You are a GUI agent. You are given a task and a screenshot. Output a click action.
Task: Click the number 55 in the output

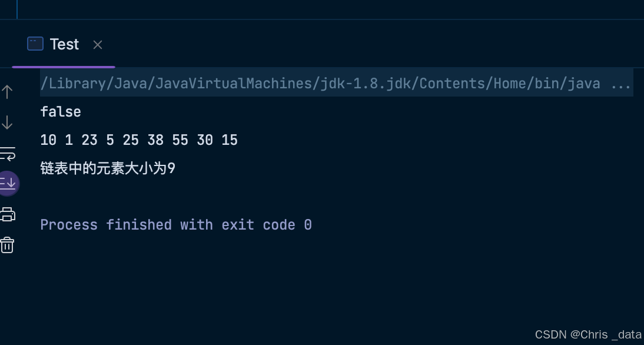(x=180, y=140)
